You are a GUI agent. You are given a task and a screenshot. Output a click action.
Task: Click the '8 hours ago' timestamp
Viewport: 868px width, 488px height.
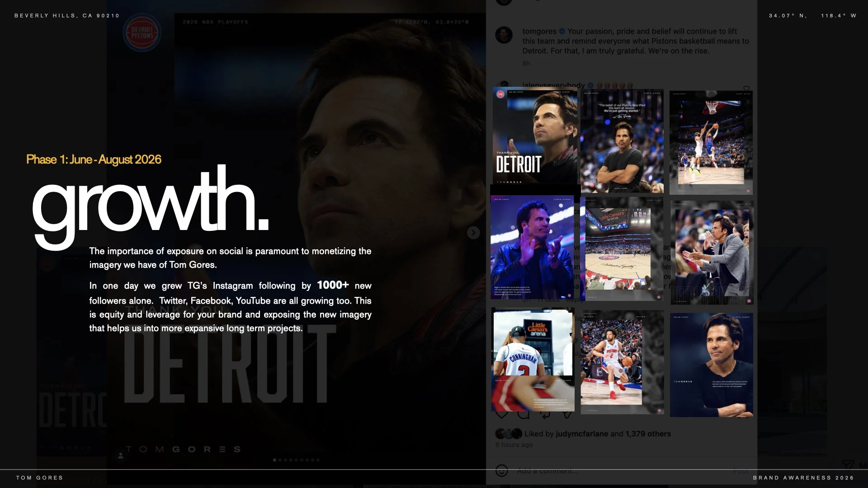pyautogui.click(x=514, y=445)
